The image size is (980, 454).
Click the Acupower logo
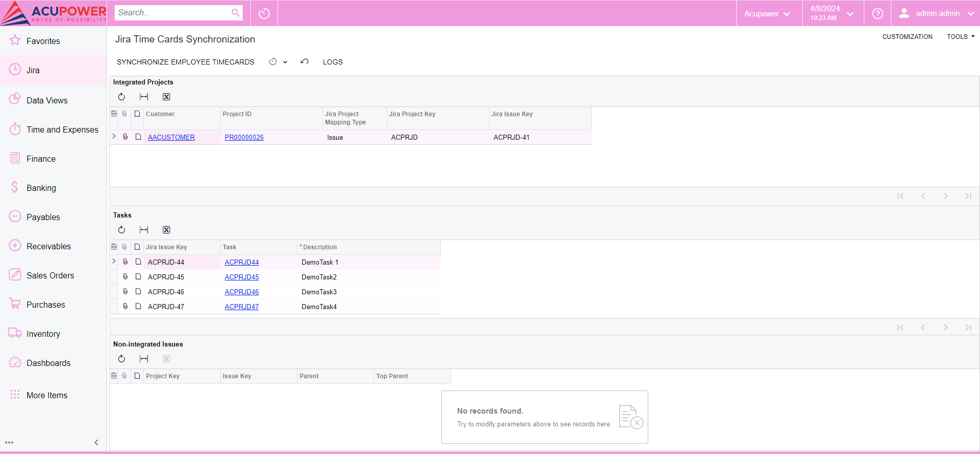tap(53, 13)
